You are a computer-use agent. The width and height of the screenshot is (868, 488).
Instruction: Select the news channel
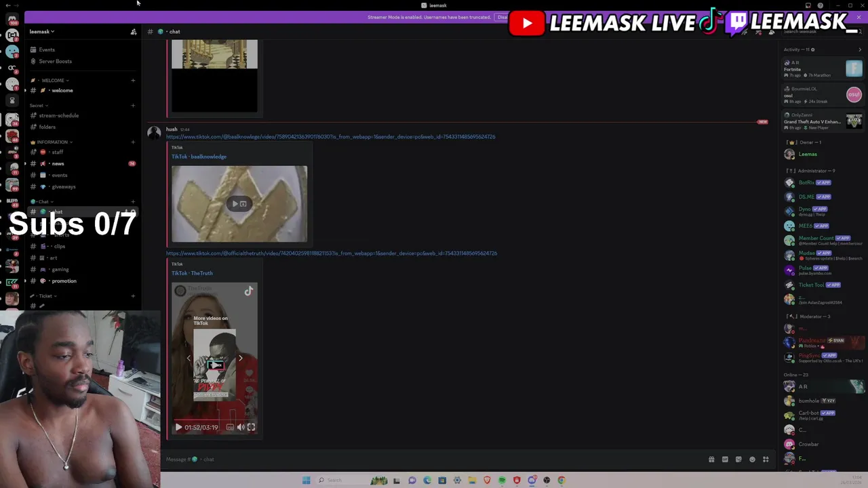(58, 163)
